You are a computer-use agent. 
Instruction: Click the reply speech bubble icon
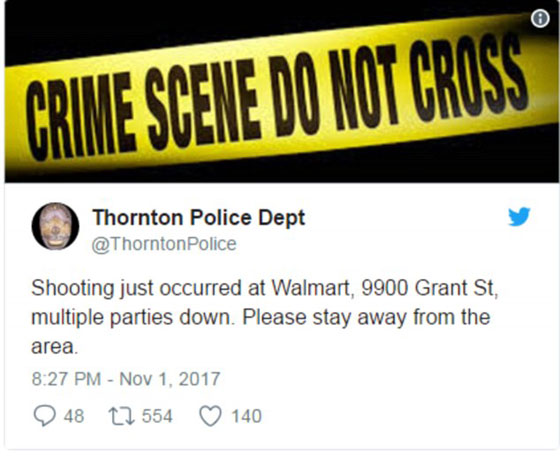pyautogui.click(x=45, y=416)
